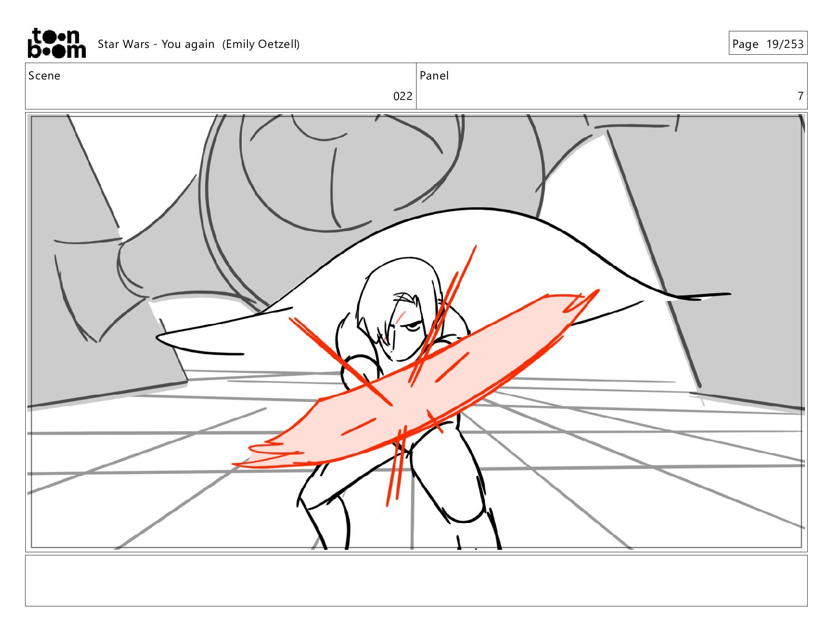The image size is (834, 644).
Task: Click the 'Page 19/253' indicator box
Action: 768,43
